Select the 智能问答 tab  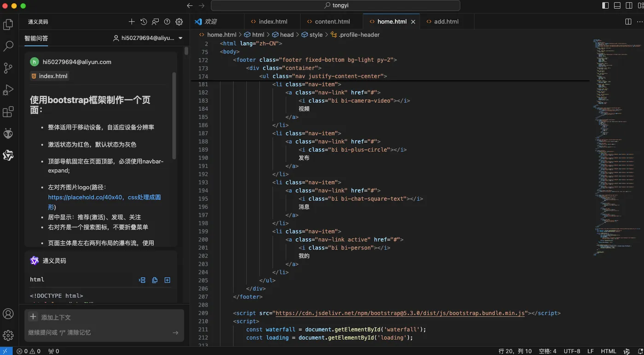[x=36, y=38]
